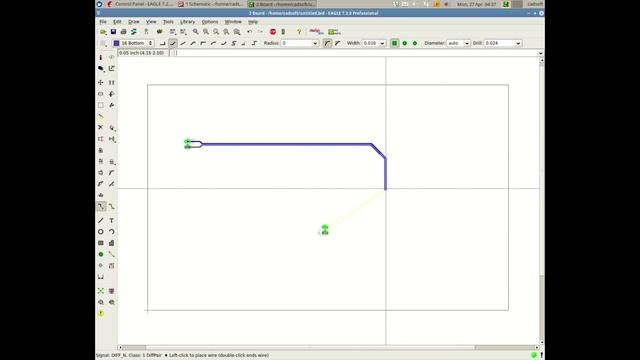The height and width of the screenshot is (360, 640).
Task: Open the File menu
Action: (x=103, y=22)
